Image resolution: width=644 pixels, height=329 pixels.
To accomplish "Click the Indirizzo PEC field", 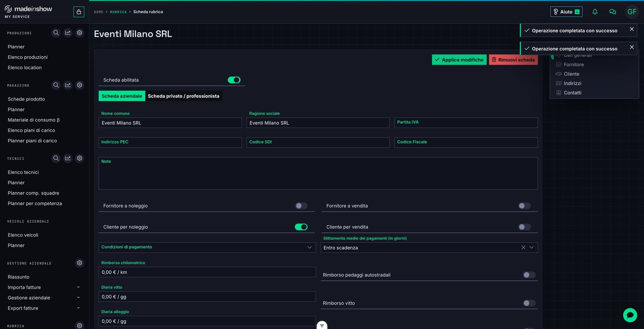I will pyautogui.click(x=170, y=142).
